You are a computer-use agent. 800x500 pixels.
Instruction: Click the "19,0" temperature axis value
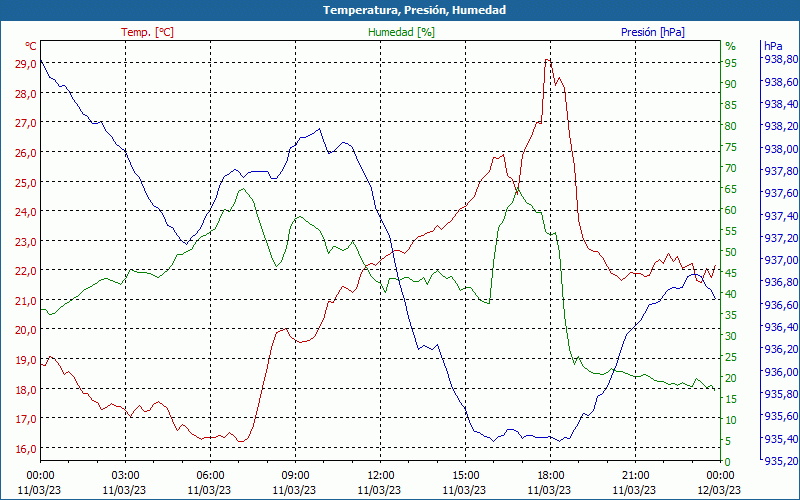tap(28, 360)
